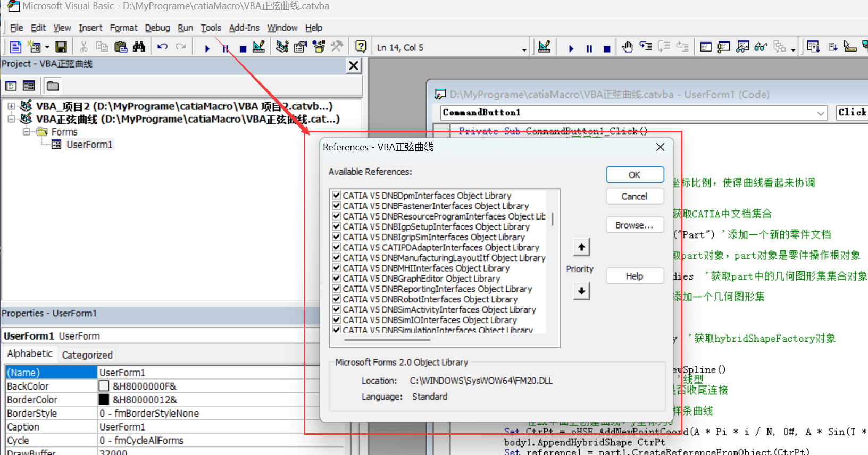Uncheck CATIA V5 DNBDpmInterfaces Object Library
Image resolution: width=868 pixels, height=455 pixels.
(336, 196)
